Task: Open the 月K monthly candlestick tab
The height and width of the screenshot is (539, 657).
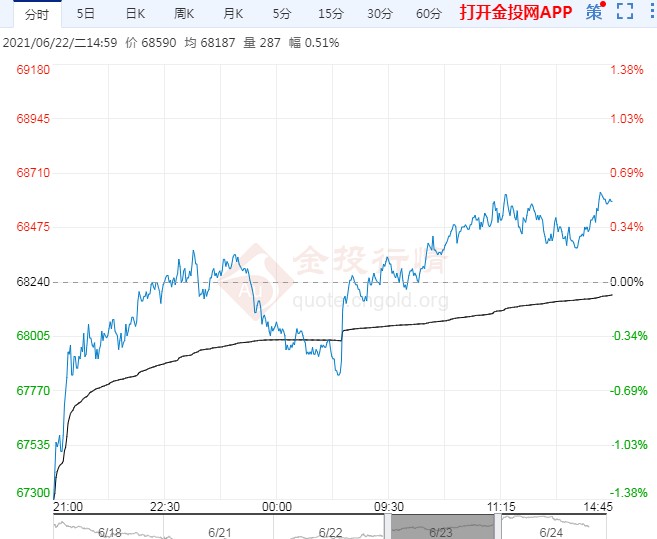Action: pyautogui.click(x=233, y=13)
